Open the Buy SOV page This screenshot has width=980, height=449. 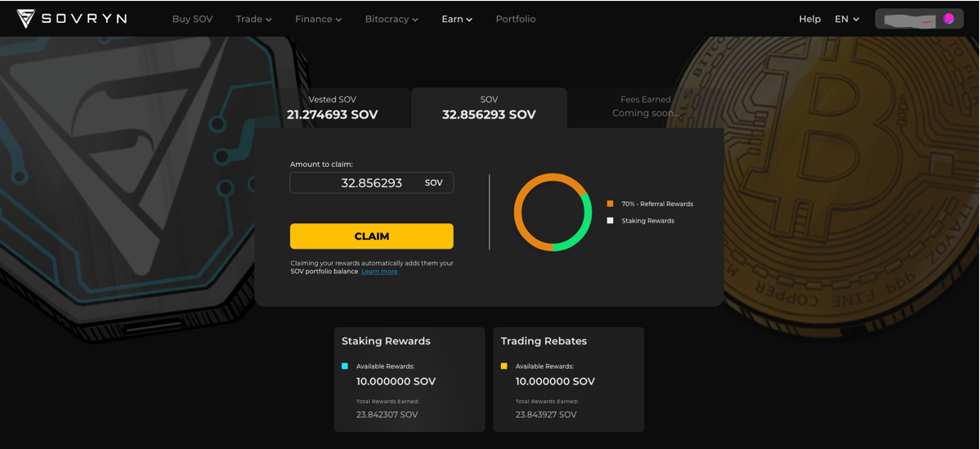click(193, 20)
